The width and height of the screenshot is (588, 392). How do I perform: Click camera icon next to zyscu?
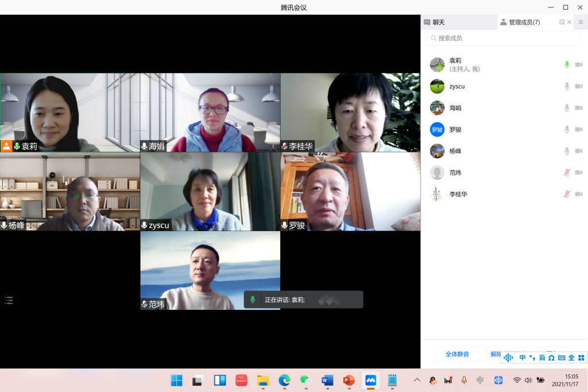pyautogui.click(x=578, y=86)
